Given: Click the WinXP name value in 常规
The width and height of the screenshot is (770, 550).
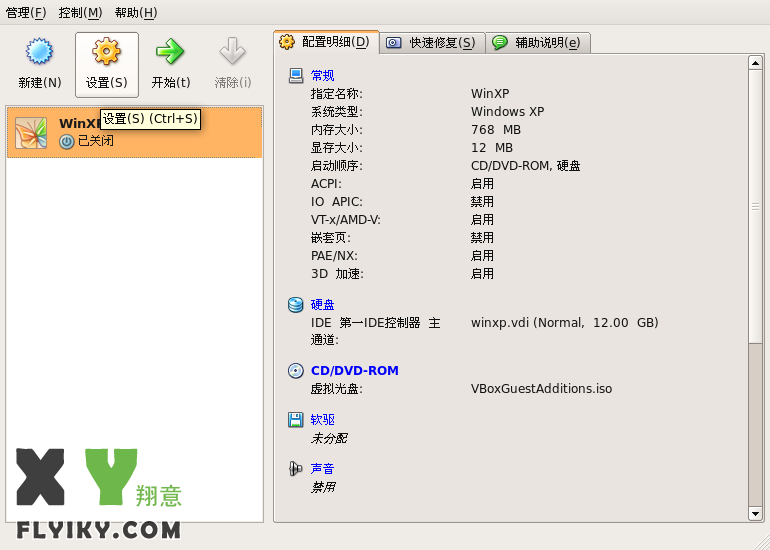Looking at the screenshot, I should tap(490, 93).
